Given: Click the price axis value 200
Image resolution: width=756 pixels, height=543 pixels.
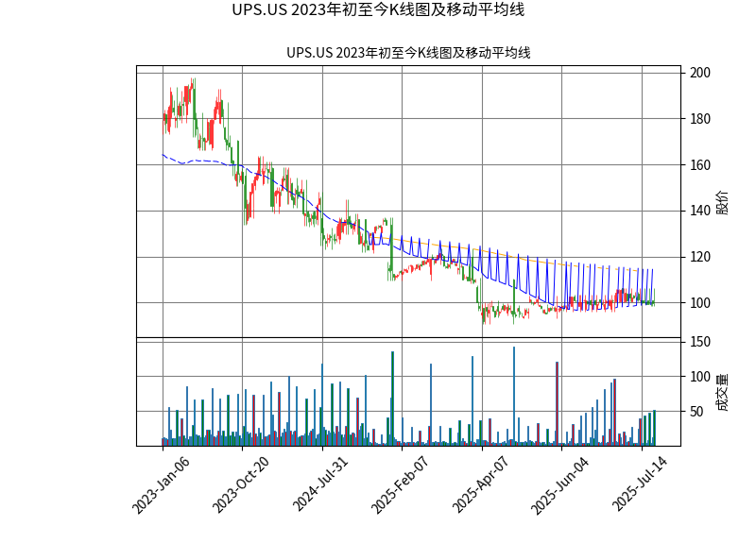Looking at the screenshot, I should [x=700, y=73].
